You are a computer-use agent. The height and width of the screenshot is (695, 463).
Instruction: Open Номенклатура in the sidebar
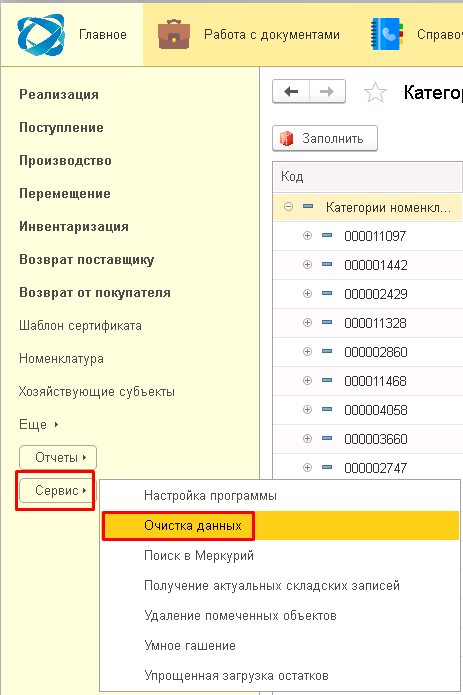(61, 359)
